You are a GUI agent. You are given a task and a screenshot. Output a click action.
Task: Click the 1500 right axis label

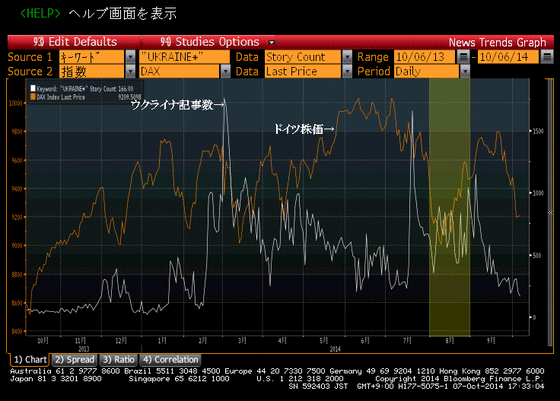(x=538, y=131)
